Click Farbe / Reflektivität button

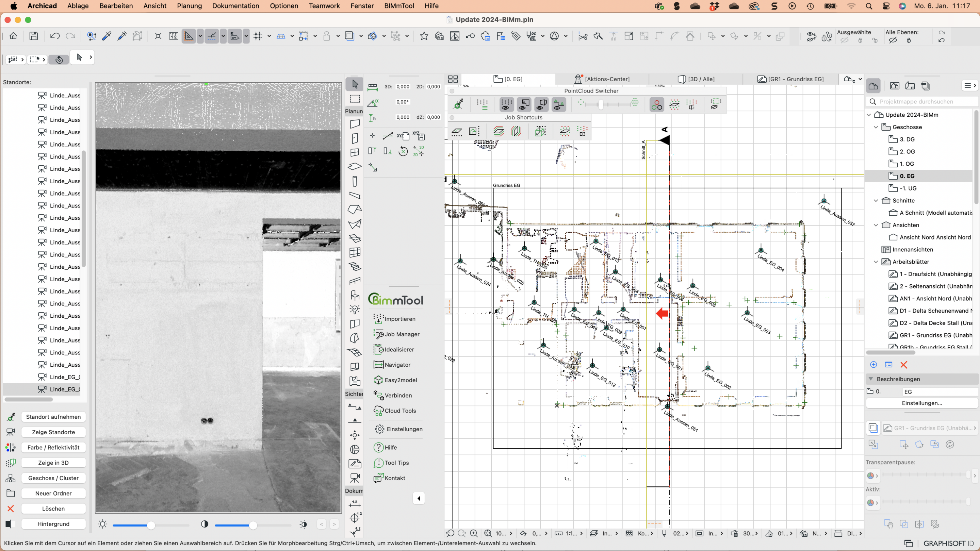53,447
